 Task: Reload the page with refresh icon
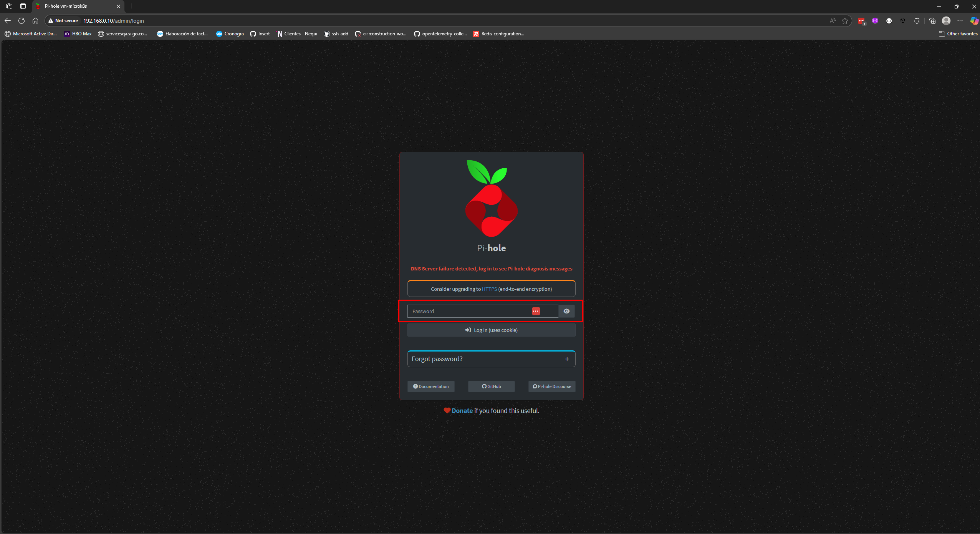(x=22, y=21)
